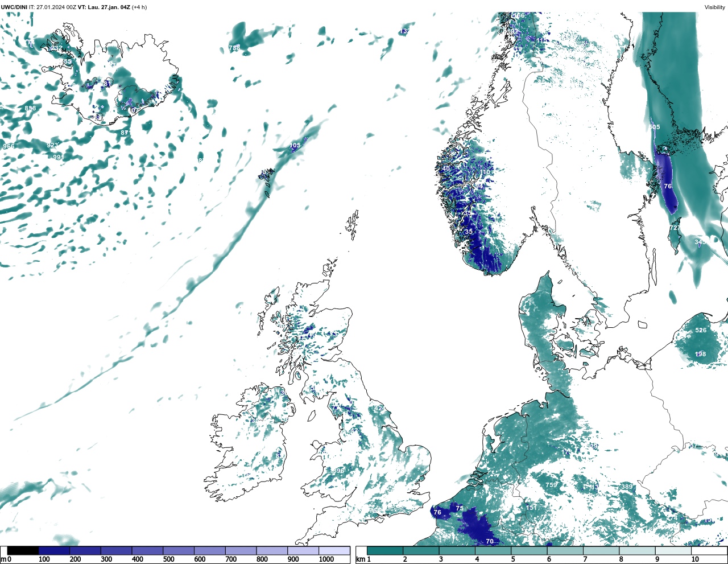Click the Visibility title text
Image resolution: width=728 pixels, height=564 pixels.
point(714,7)
